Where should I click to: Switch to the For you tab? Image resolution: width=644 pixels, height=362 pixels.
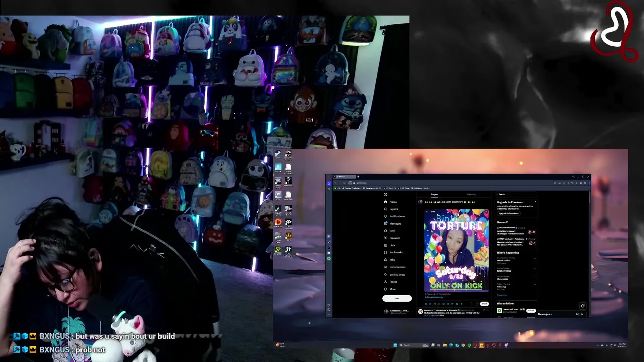point(434,194)
